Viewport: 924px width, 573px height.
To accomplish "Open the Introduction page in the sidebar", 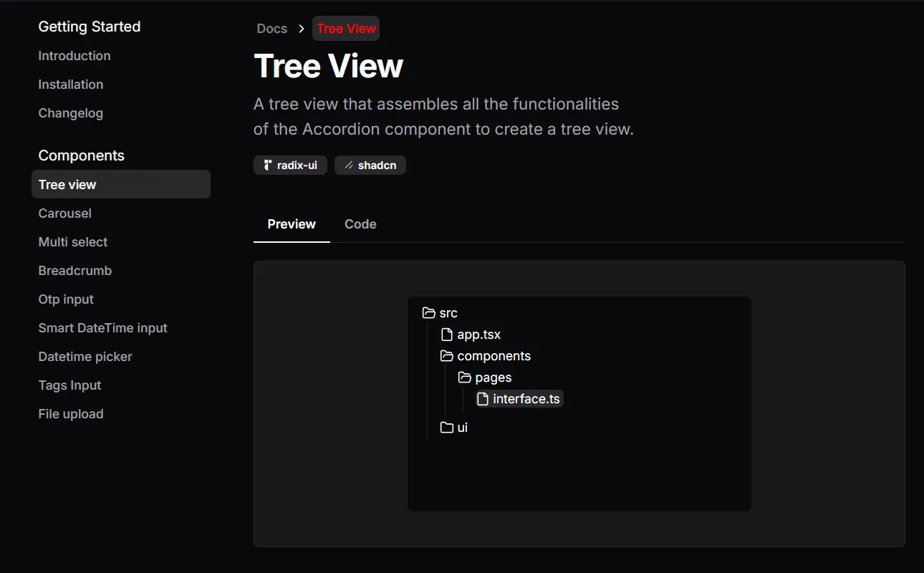I will (x=74, y=55).
